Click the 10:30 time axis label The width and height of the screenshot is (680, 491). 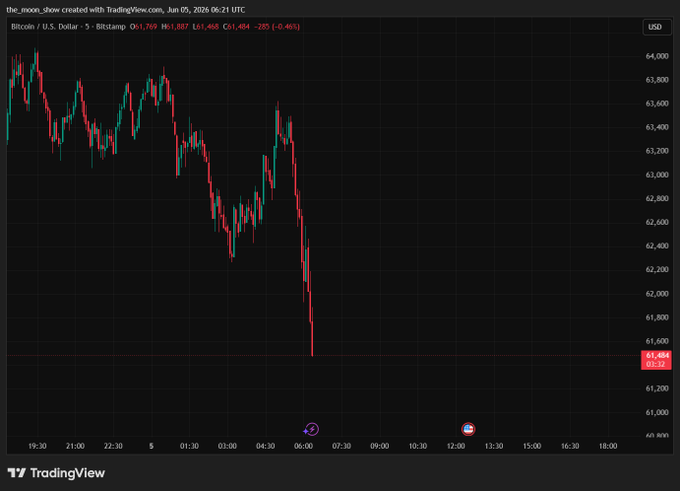point(418,446)
